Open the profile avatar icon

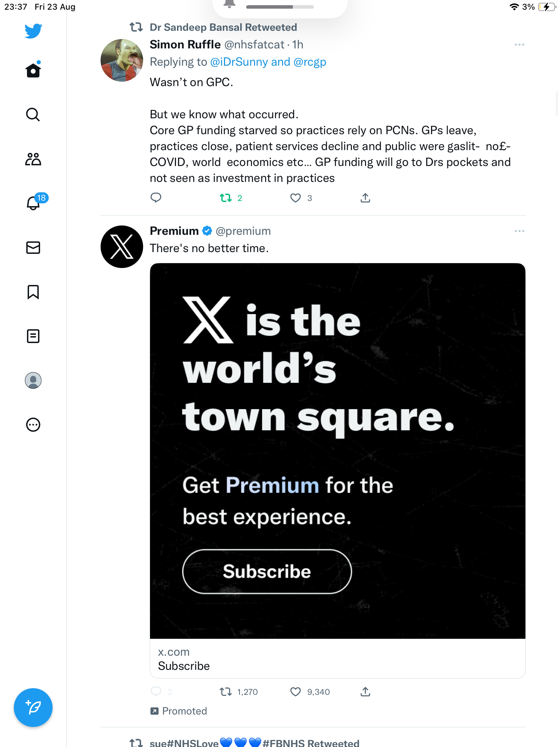pos(33,380)
